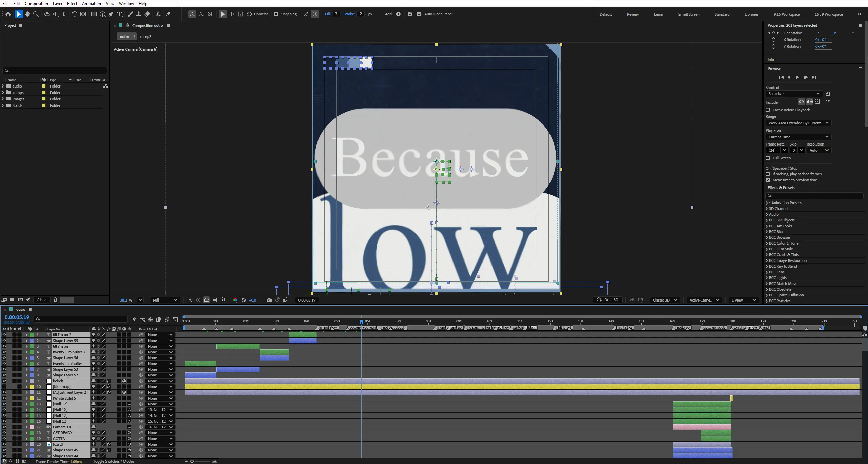Play the preview
This screenshot has height=464, width=868.
tap(797, 77)
